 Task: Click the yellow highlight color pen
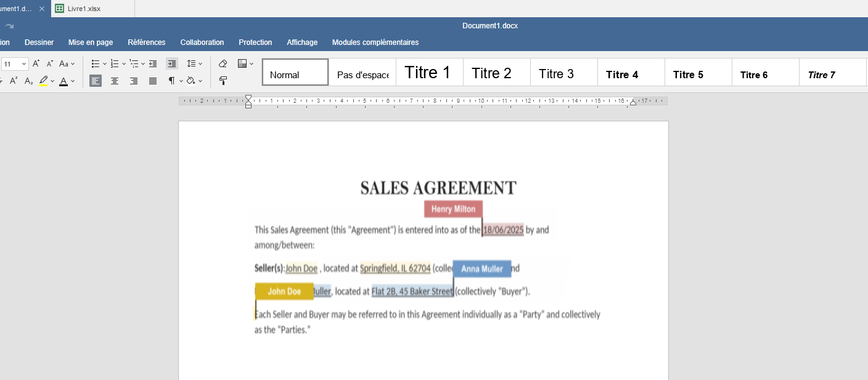pyautogui.click(x=43, y=81)
